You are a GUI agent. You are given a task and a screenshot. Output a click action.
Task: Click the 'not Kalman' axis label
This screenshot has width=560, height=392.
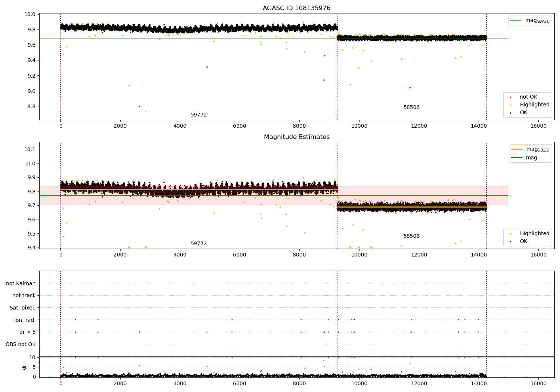point(21,284)
